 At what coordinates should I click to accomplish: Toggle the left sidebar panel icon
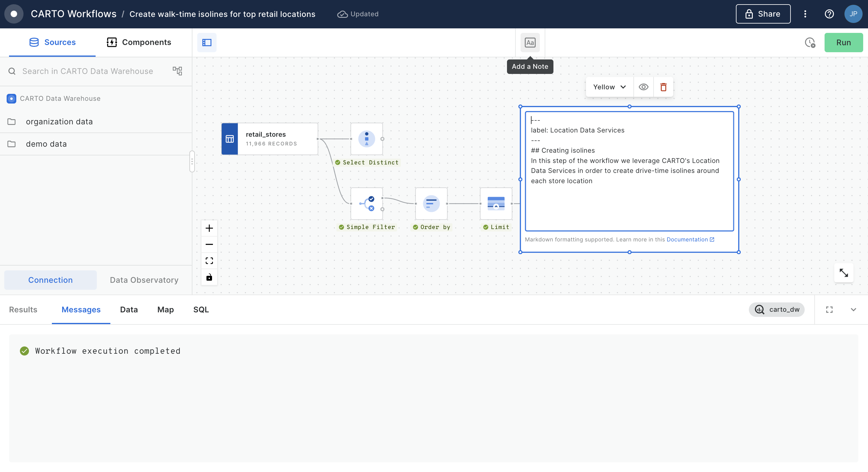(207, 43)
